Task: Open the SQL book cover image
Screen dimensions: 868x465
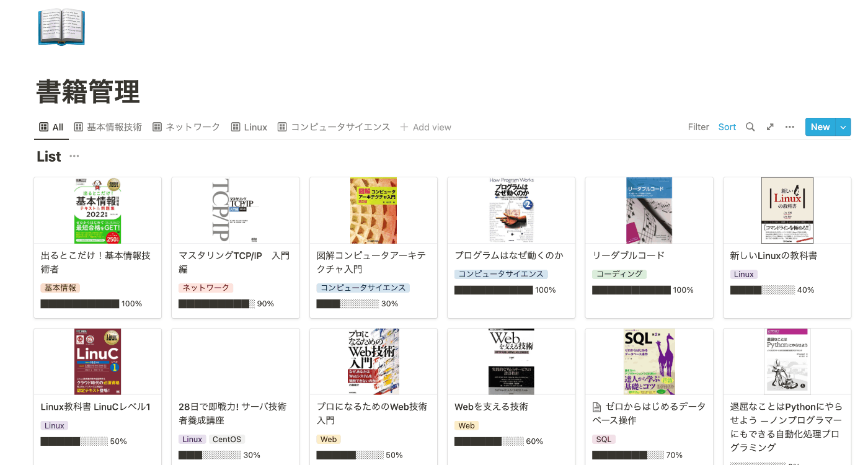Action: click(649, 361)
